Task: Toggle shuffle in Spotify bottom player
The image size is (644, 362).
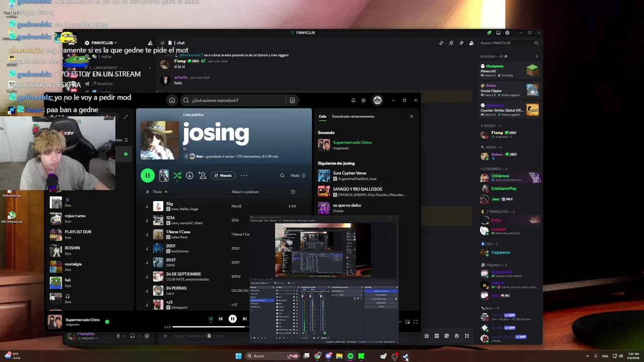Action: coord(210,319)
